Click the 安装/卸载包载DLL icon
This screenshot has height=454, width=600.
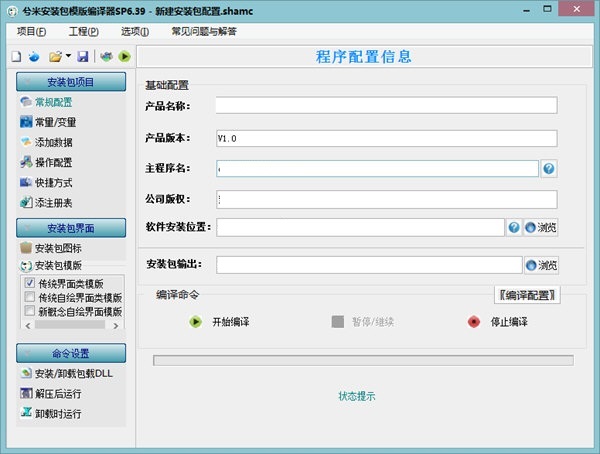(26, 373)
